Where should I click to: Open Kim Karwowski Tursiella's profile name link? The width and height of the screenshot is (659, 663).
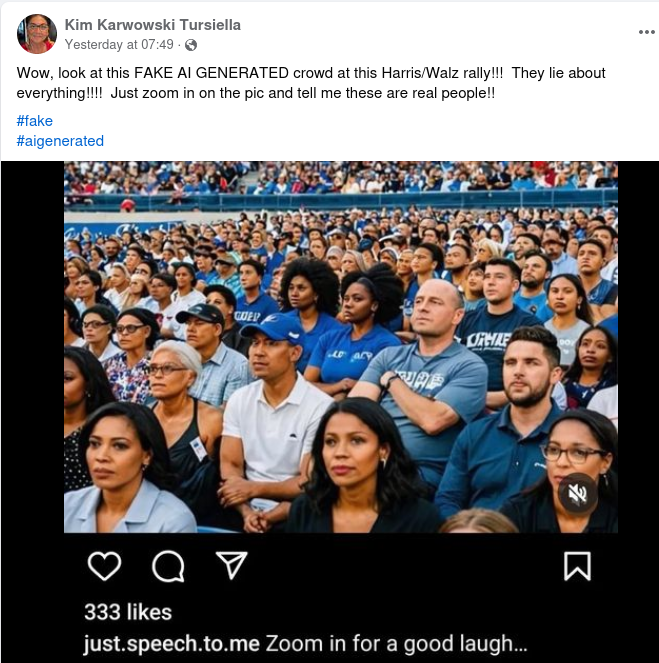152,24
